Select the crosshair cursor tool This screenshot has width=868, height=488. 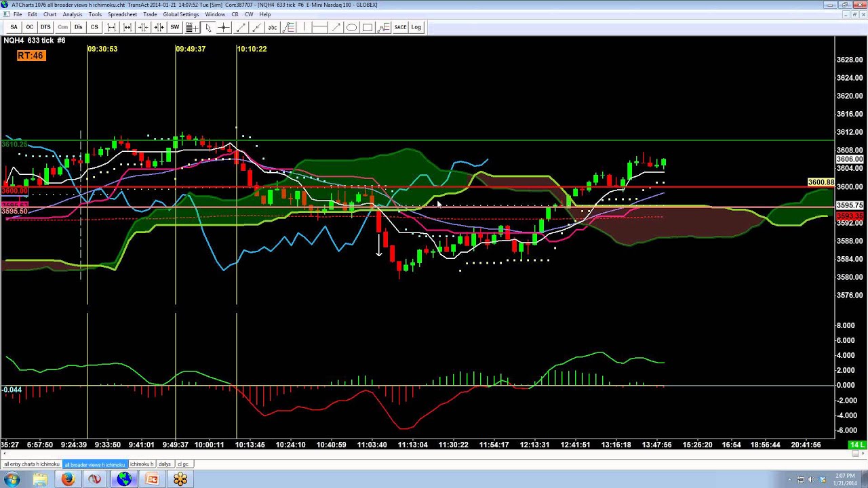[223, 27]
